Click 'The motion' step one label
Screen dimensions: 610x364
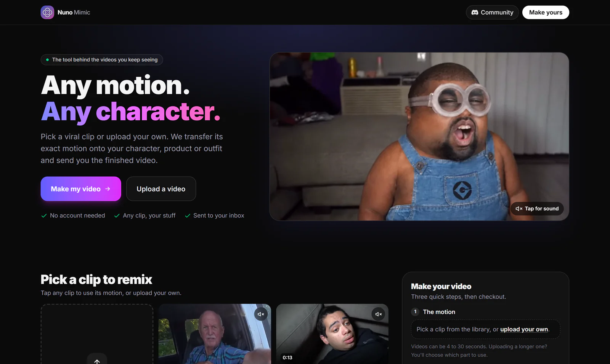439,312
